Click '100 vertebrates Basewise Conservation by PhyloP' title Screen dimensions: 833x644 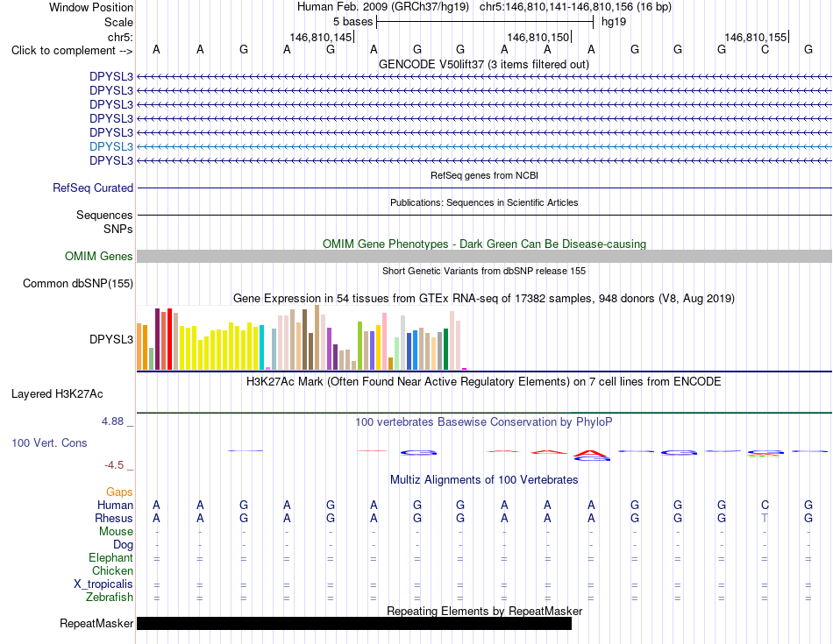click(484, 422)
